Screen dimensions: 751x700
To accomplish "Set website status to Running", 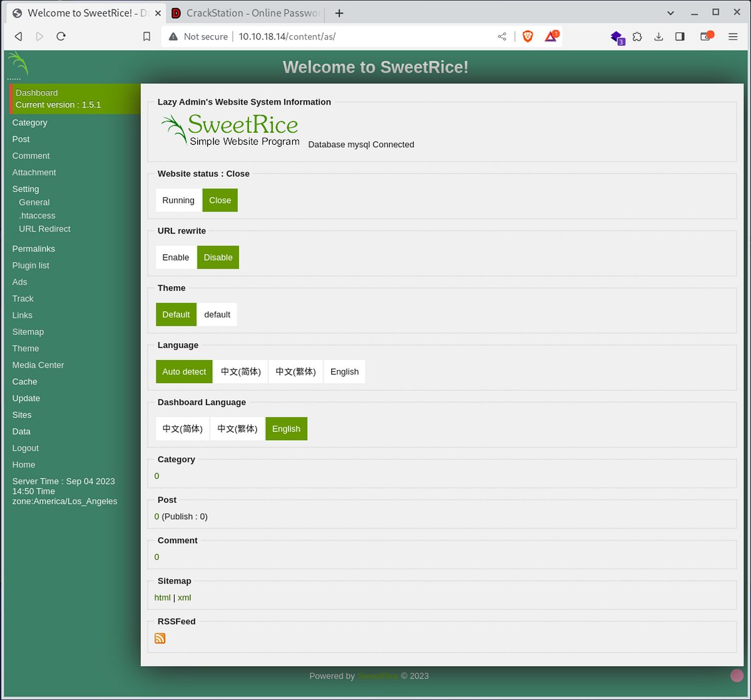I will pos(178,200).
